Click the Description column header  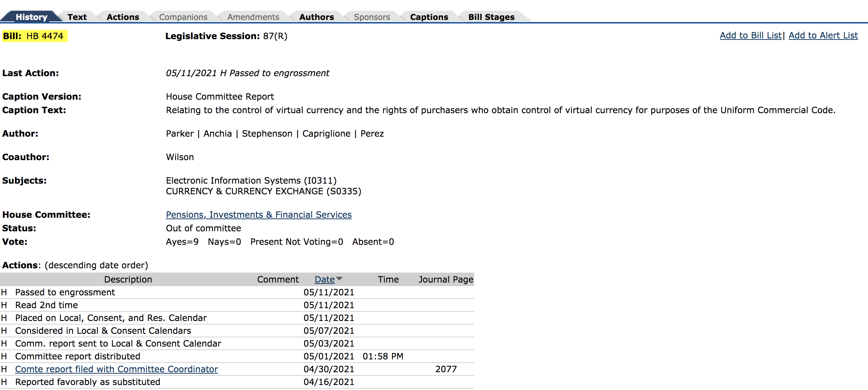tap(128, 280)
